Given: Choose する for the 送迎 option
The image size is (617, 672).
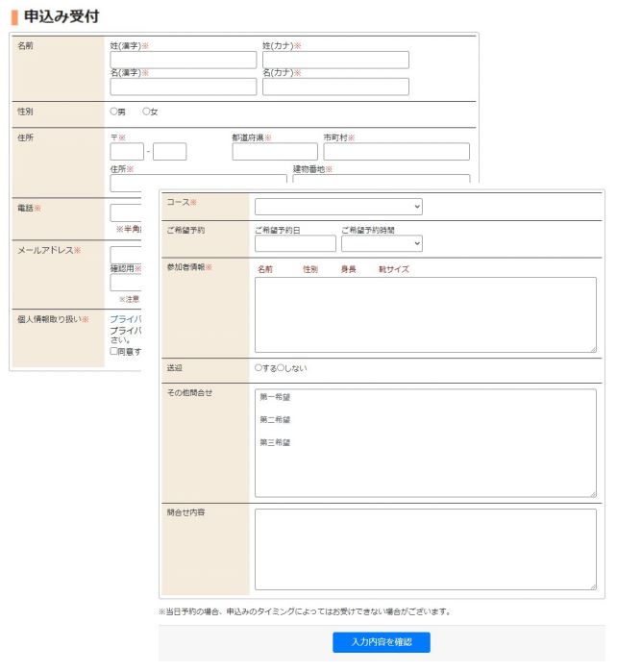Looking at the screenshot, I should point(258,367).
